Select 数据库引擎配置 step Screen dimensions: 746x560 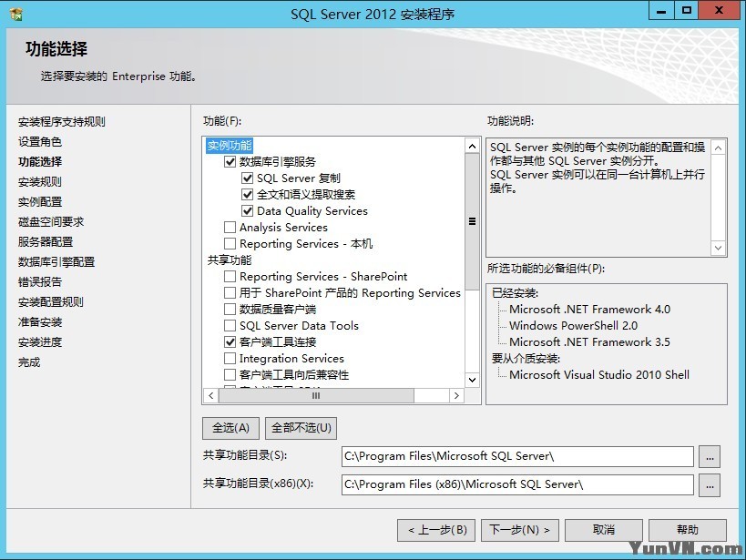pyautogui.click(x=56, y=261)
